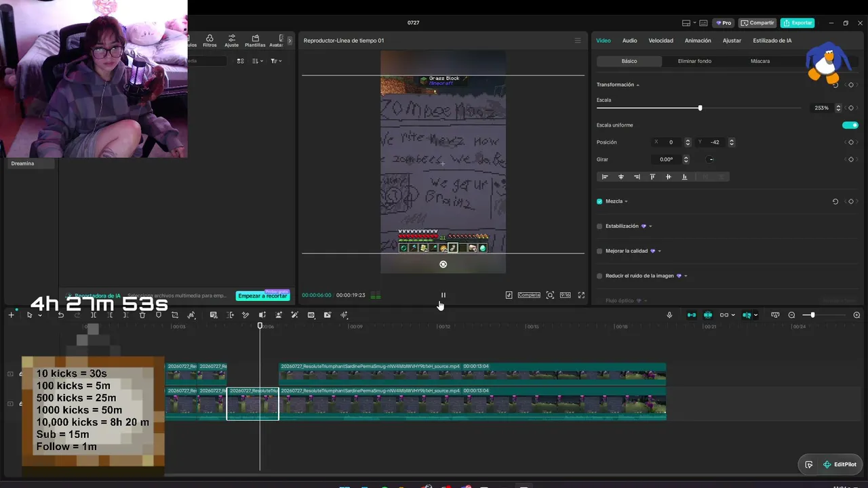Click the rotation handle below the preview video
The height and width of the screenshot is (488, 868).
coord(443,264)
